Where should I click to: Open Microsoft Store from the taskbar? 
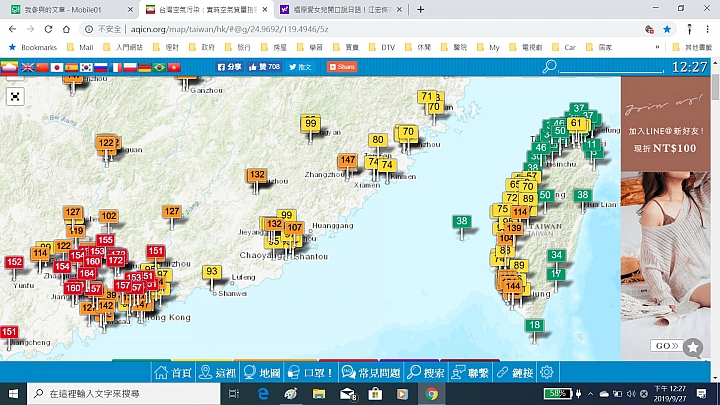[x=375, y=394]
